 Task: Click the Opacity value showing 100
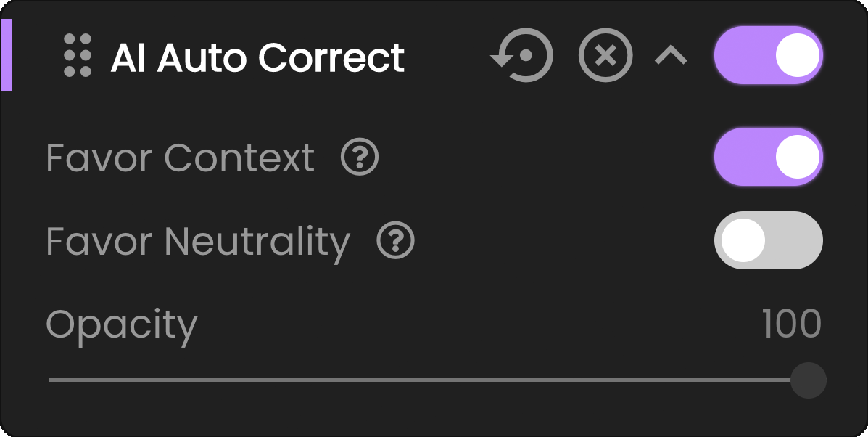(793, 325)
